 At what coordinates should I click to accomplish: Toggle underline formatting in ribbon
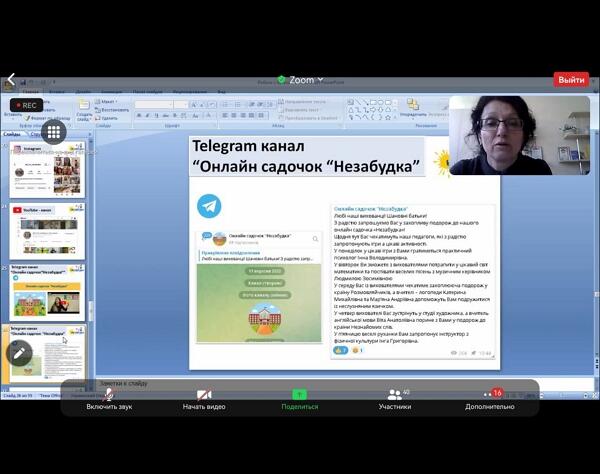[x=157, y=115]
